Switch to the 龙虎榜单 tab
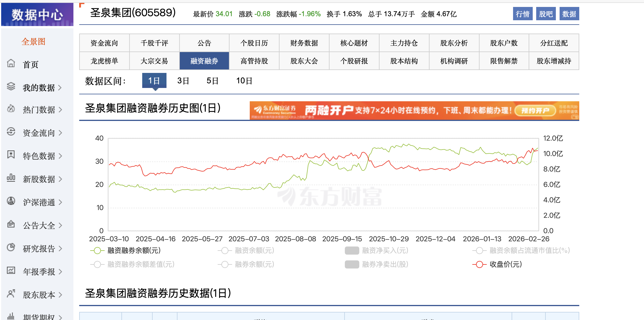This screenshot has height=320, width=644. click(x=104, y=61)
